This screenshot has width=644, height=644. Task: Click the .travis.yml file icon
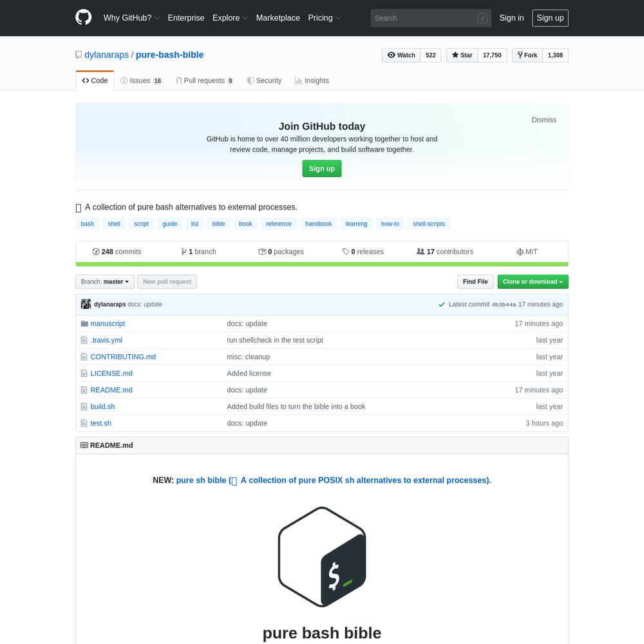pyautogui.click(x=84, y=340)
